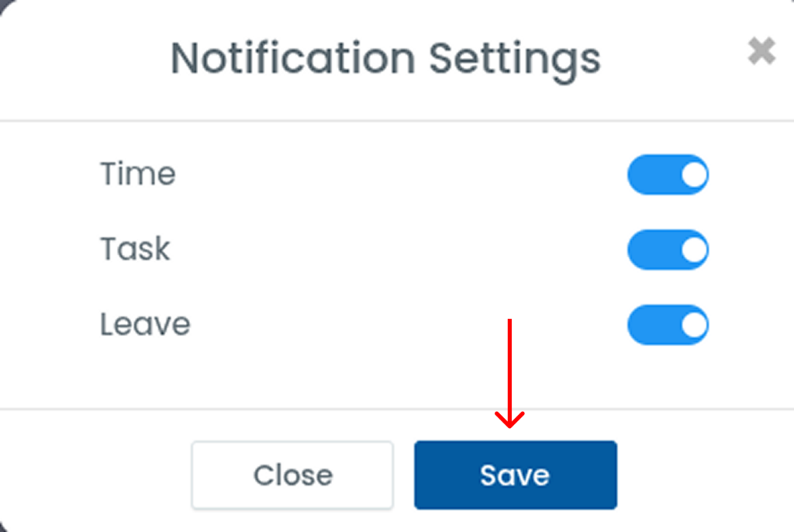Click the white knob on the Leave toggle
Image resolution: width=794 pixels, height=532 pixels.
coord(694,324)
